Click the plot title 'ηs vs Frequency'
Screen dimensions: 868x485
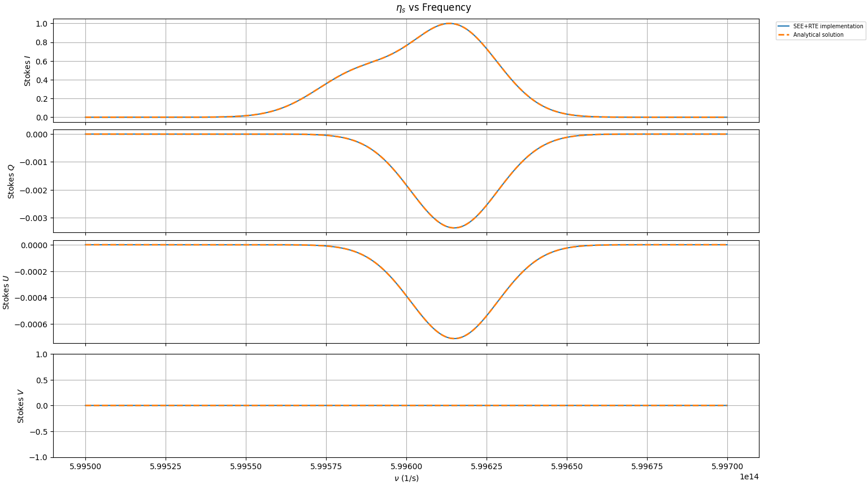click(433, 8)
